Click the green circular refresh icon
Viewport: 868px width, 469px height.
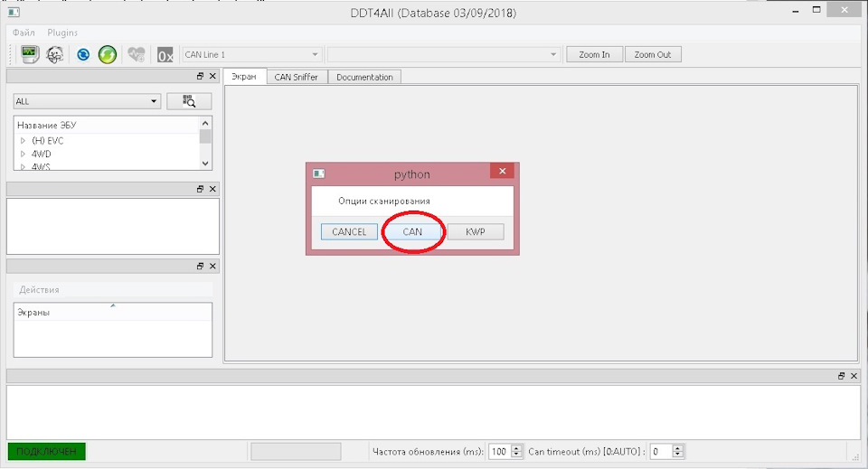(108, 54)
